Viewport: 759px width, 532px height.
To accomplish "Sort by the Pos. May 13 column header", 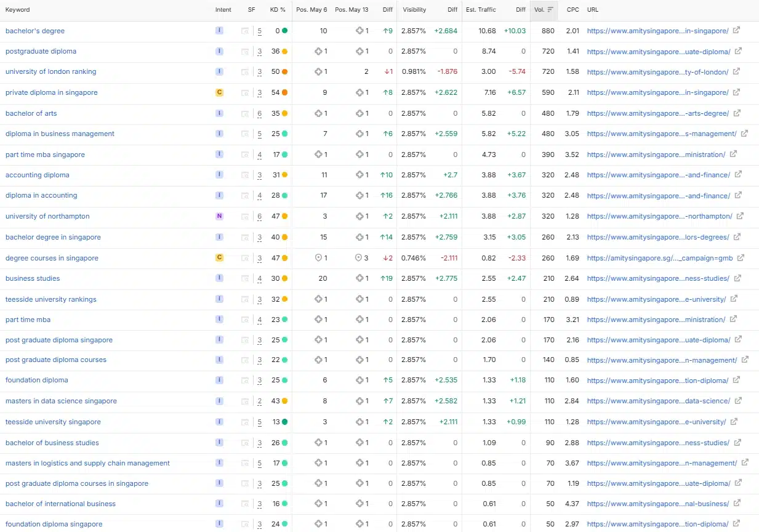I will 351,10.
